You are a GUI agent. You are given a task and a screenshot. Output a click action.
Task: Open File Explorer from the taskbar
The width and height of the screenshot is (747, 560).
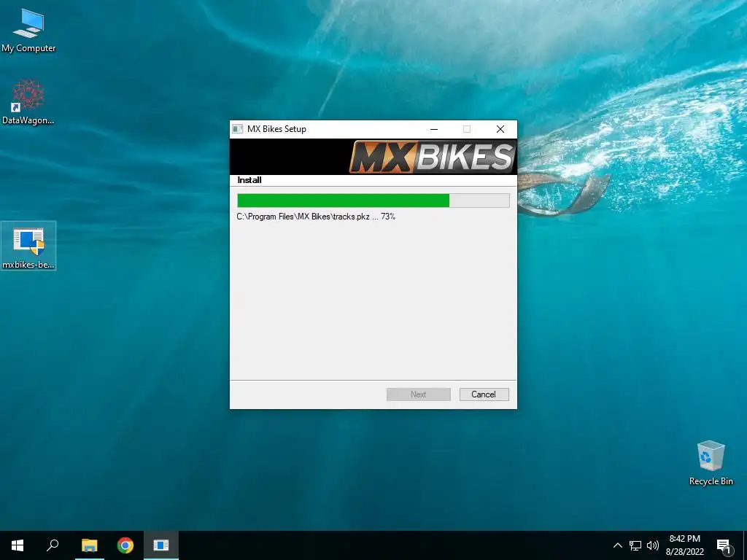click(x=90, y=545)
